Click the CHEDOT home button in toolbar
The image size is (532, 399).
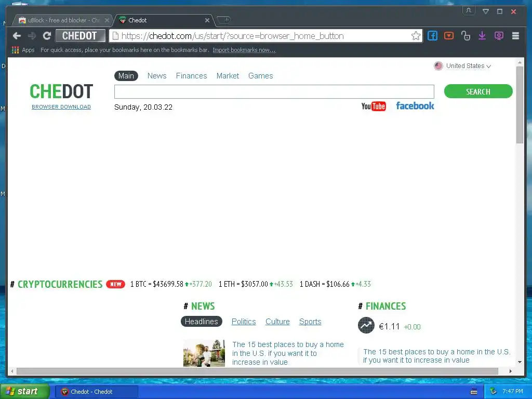coord(80,36)
